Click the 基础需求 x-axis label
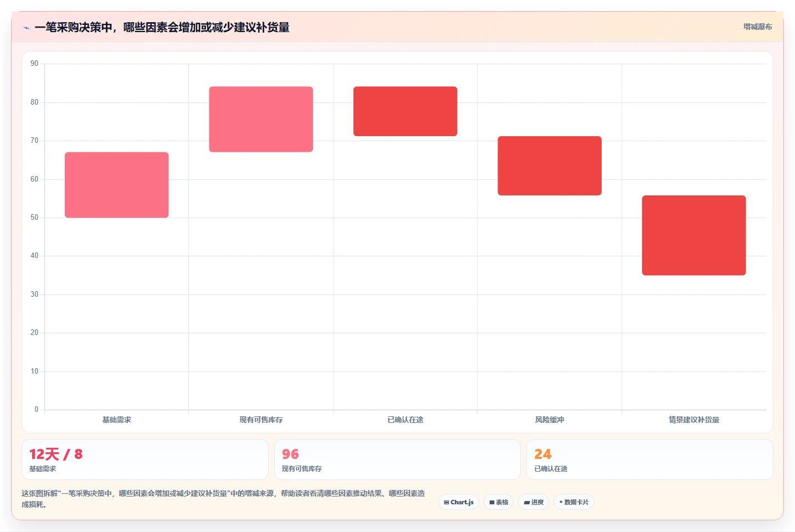 (x=116, y=420)
